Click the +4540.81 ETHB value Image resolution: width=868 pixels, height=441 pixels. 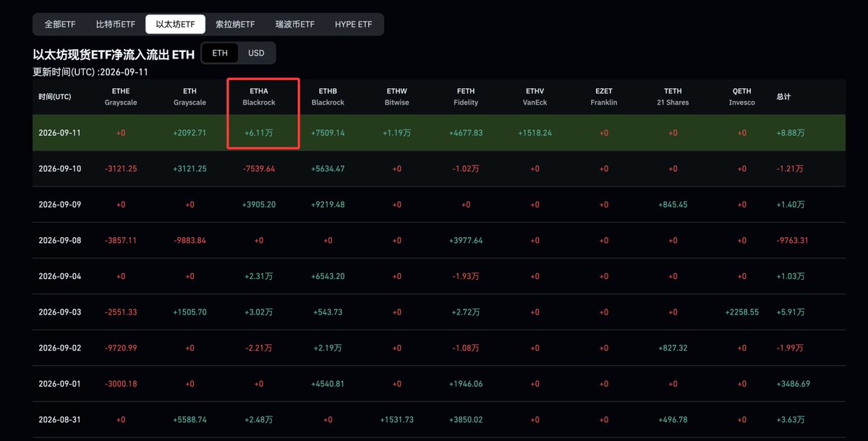[328, 384]
